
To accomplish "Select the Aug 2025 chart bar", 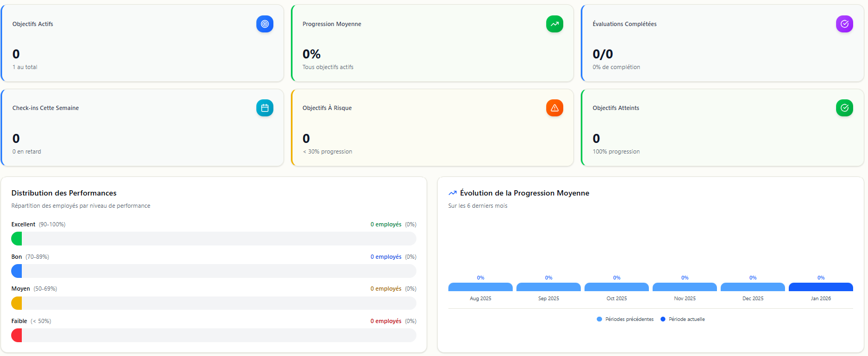I will tap(480, 287).
